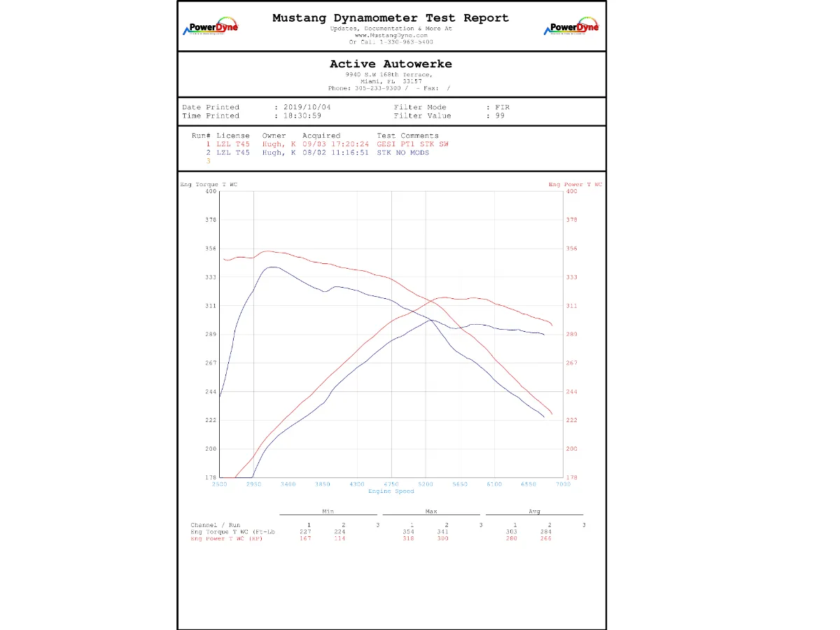Select the 'Or Call 1-330-963-5400' line
This screenshot has width=840, height=630.
point(391,41)
